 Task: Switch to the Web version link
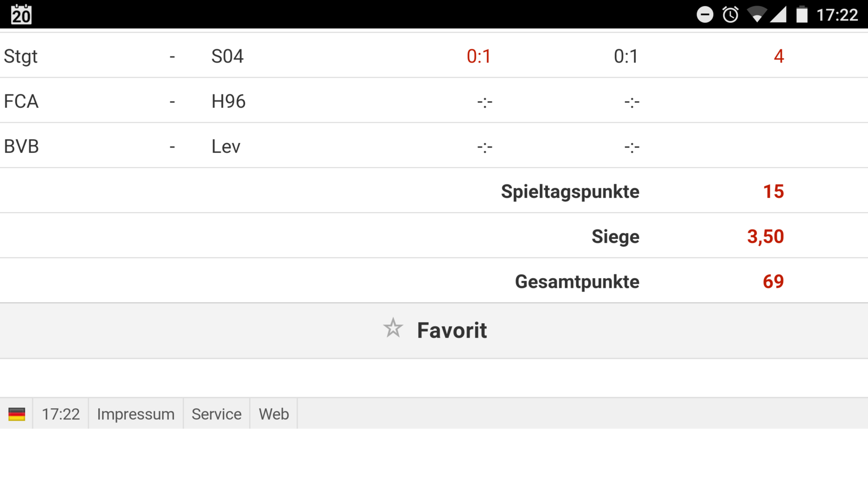point(274,414)
